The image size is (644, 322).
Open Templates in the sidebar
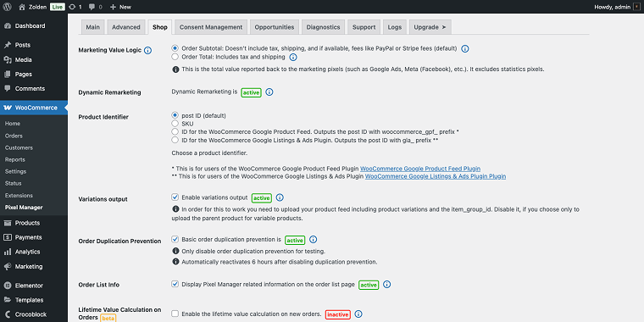point(34,300)
